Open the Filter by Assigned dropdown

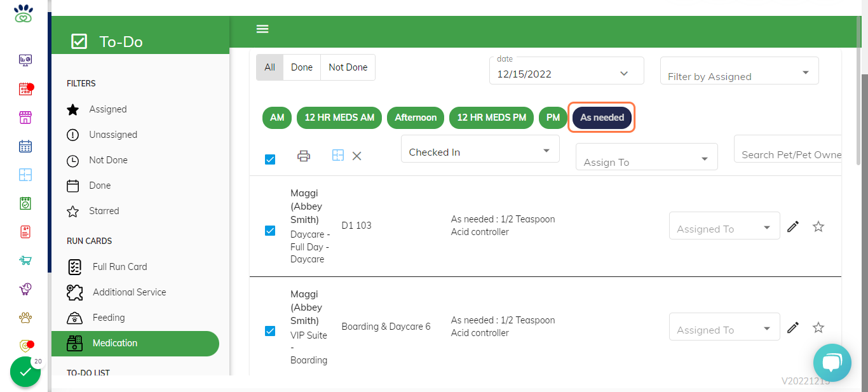(x=740, y=71)
